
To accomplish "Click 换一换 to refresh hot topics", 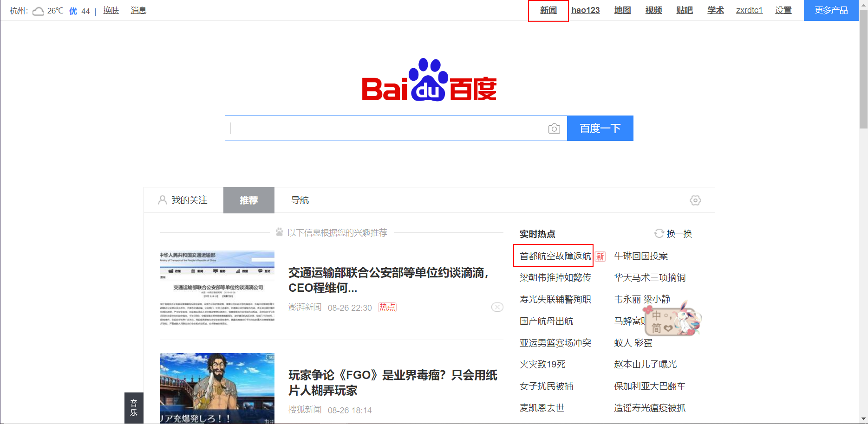I will (679, 233).
